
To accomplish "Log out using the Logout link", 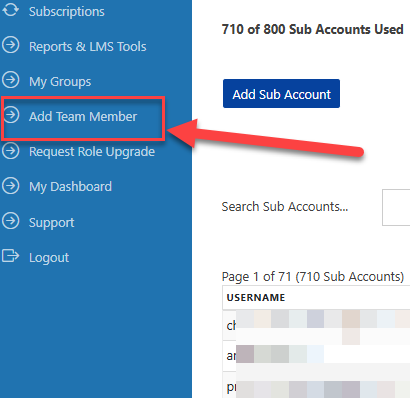I will (49, 258).
